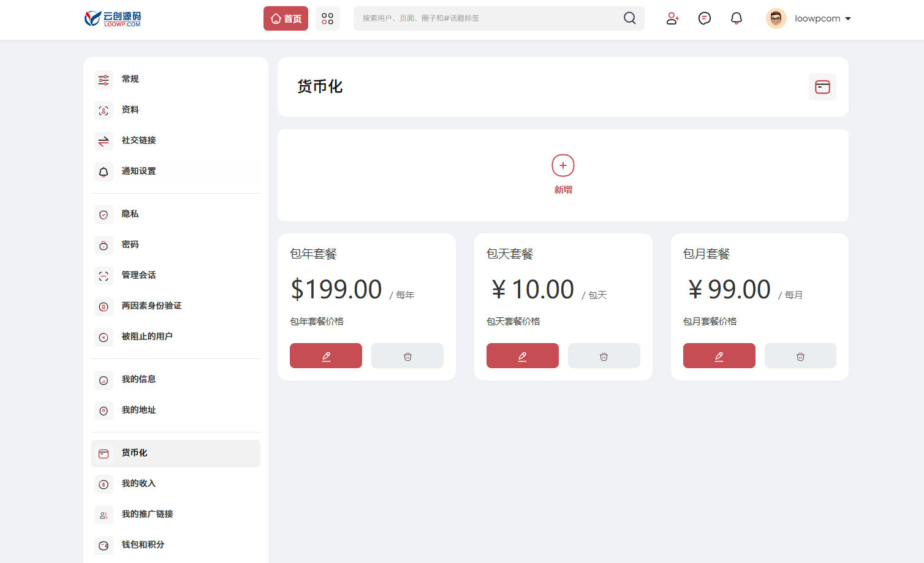Click the plus circle to add plan
Viewport: 924px width, 563px height.
563,165
